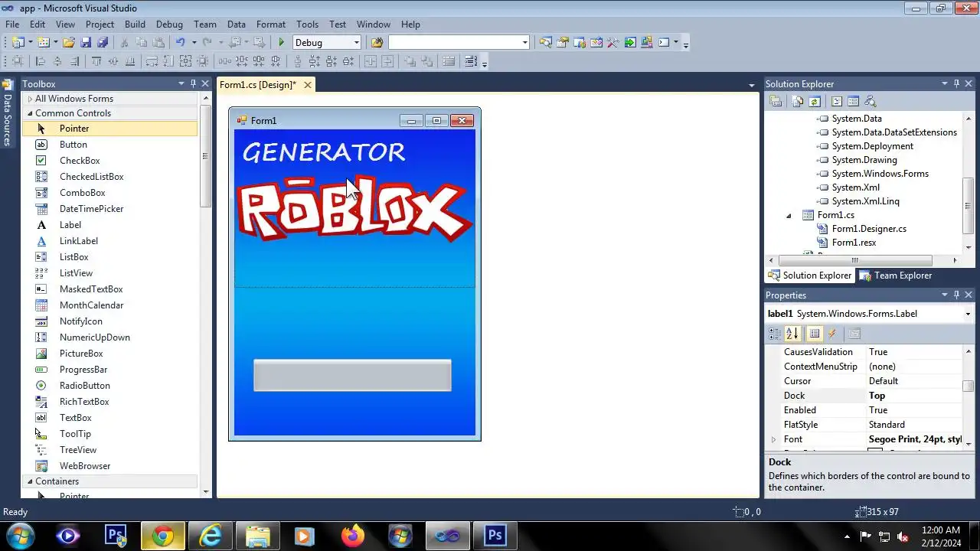The height and width of the screenshot is (551, 980).
Task: Open the document tab list dropdown arrow
Action: pos(752,85)
